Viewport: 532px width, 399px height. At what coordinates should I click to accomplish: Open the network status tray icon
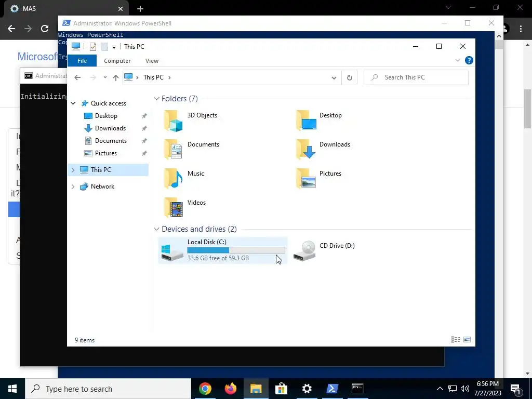[453, 389]
